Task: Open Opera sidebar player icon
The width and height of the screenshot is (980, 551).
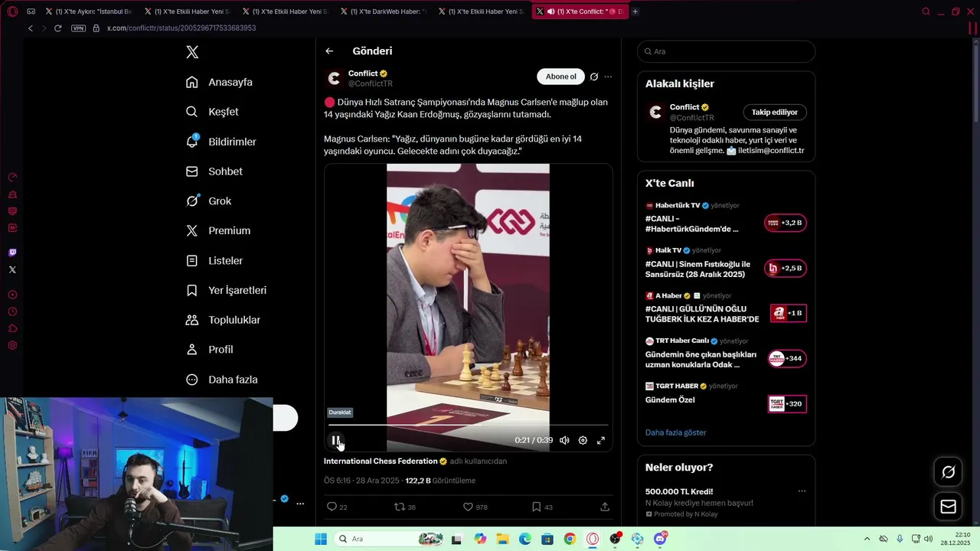Action: (x=12, y=295)
